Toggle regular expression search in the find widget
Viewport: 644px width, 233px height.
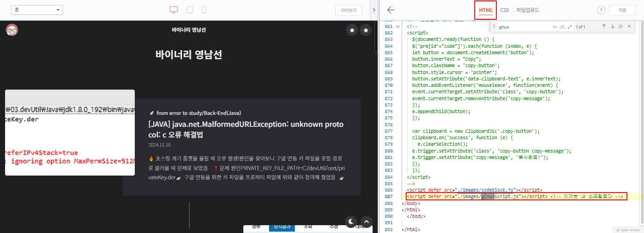tap(570, 27)
